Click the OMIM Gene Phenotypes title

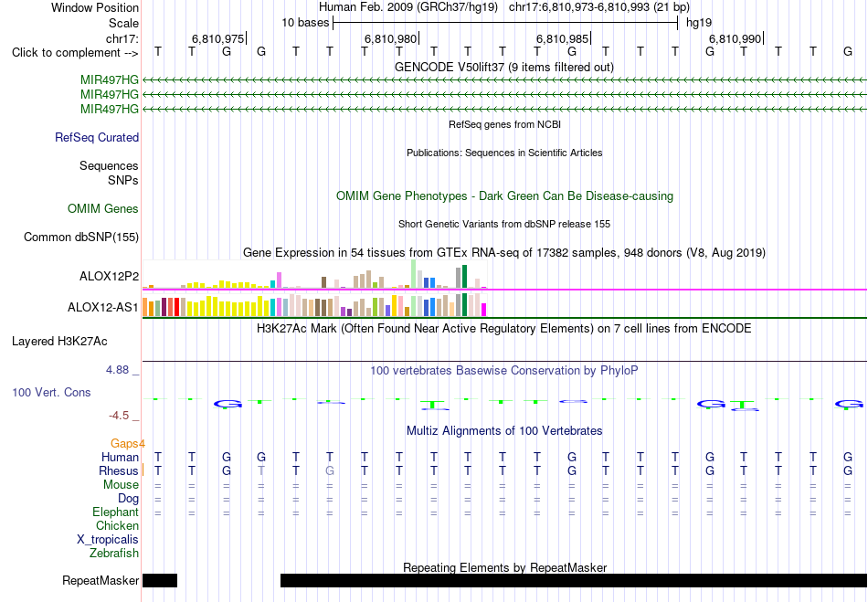coord(504,195)
